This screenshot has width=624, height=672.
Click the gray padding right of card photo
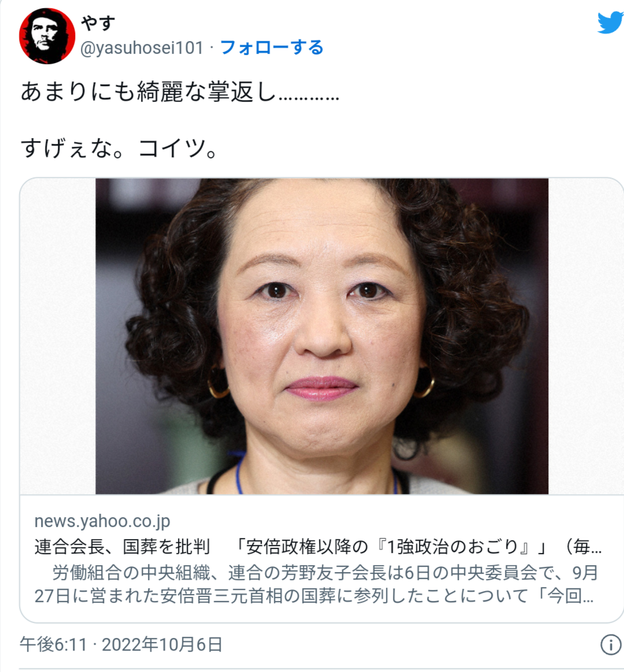tap(585, 336)
